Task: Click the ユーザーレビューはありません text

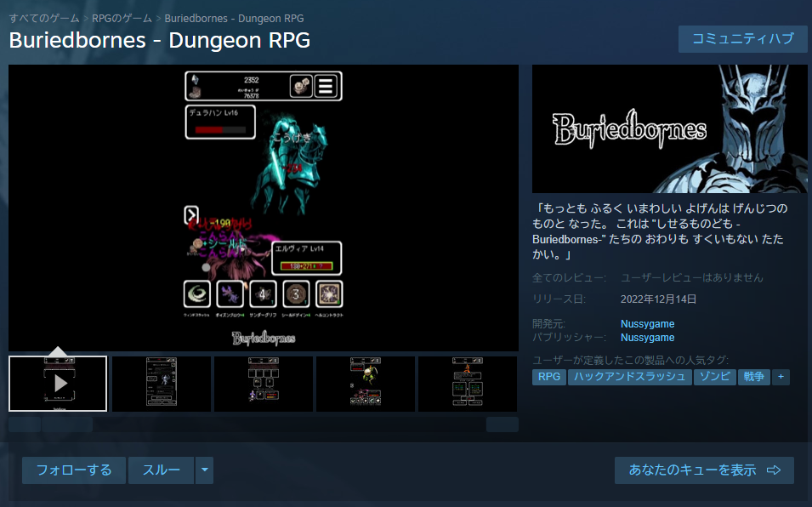Action: [x=692, y=277]
